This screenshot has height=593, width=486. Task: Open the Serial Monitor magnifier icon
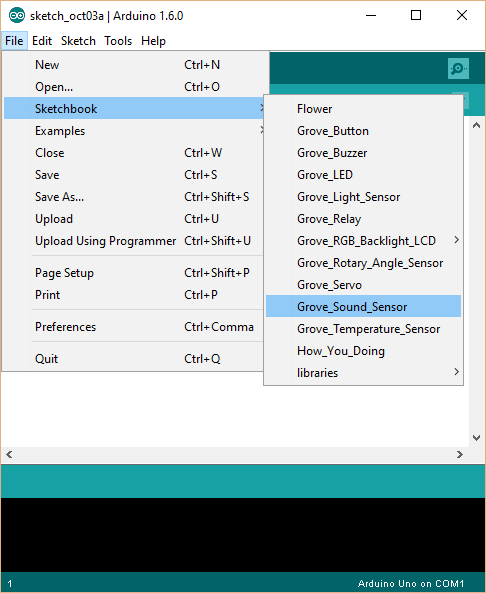tap(458, 68)
